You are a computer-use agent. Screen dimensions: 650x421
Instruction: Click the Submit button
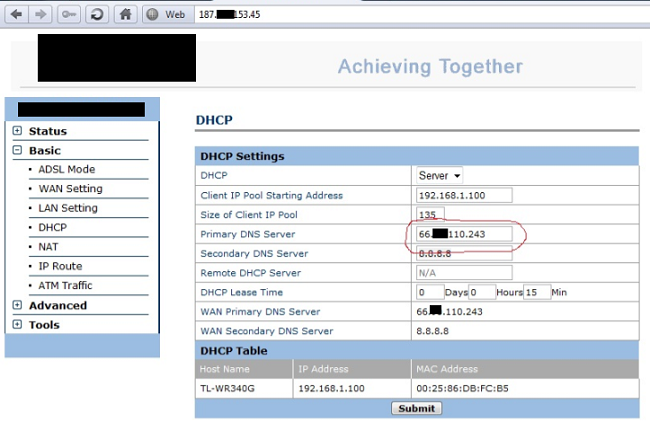point(417,409)
